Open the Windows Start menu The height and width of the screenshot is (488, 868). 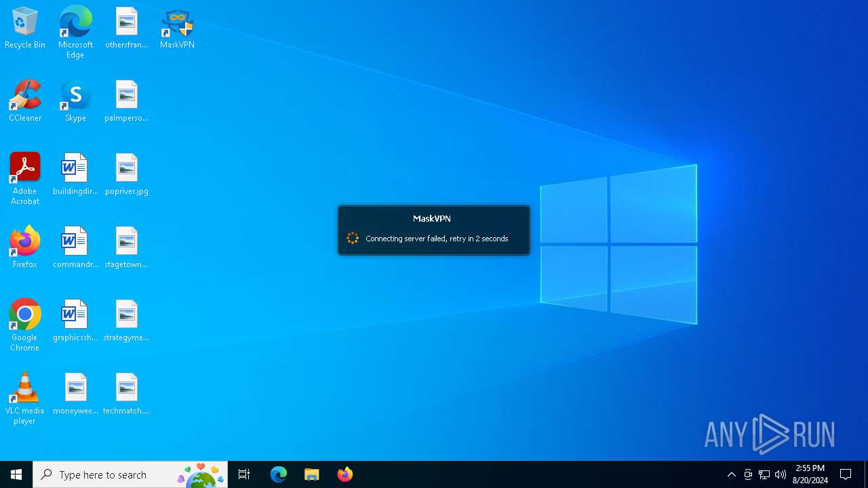[x=16, y=474]
